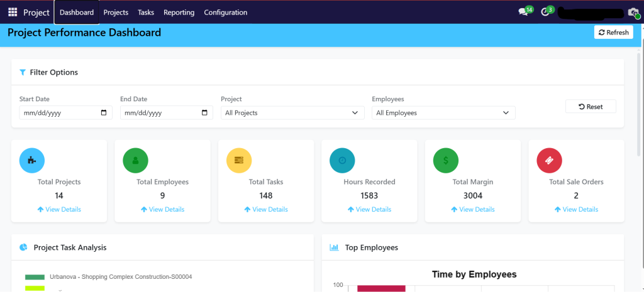The image size is (644, 292).
Task: Click the Filter Options funnel icon
Action: click(23, 73)
